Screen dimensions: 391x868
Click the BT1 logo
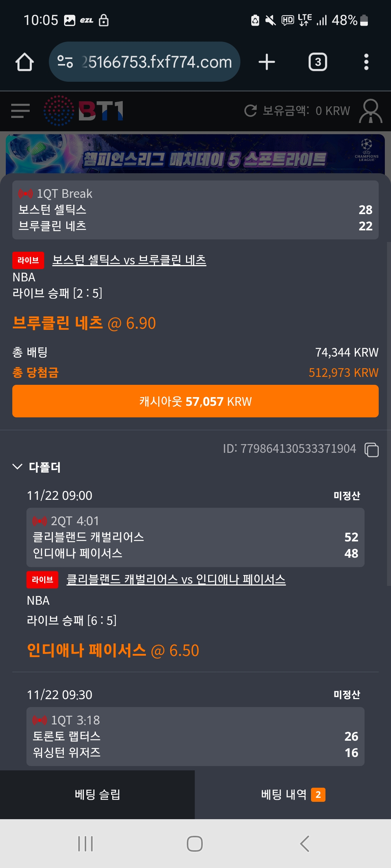84,111
